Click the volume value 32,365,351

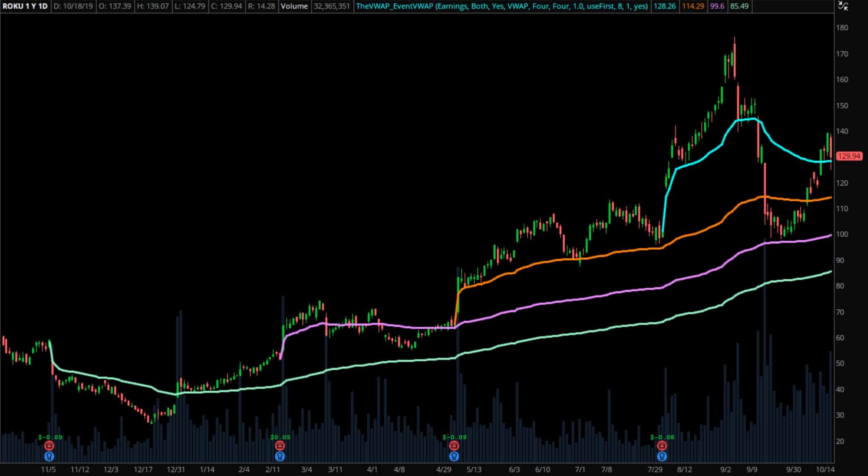click(x=332, y=6)
